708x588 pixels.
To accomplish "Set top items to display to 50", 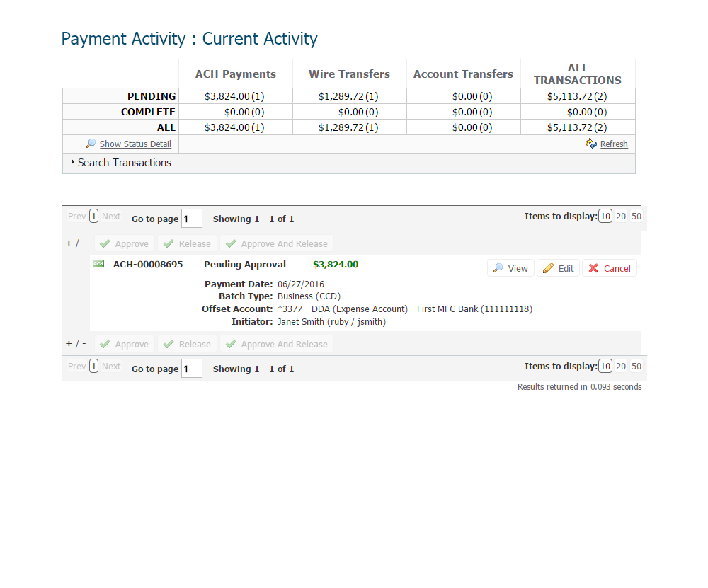I will pos(636,217).
